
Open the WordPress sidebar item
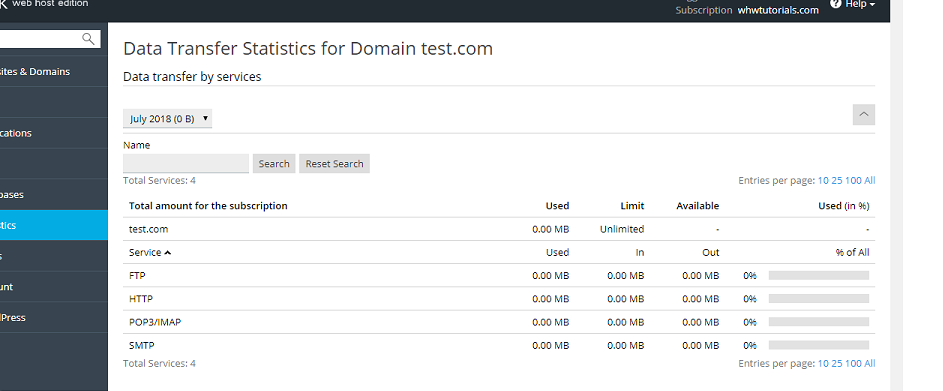tap(54, 318)
